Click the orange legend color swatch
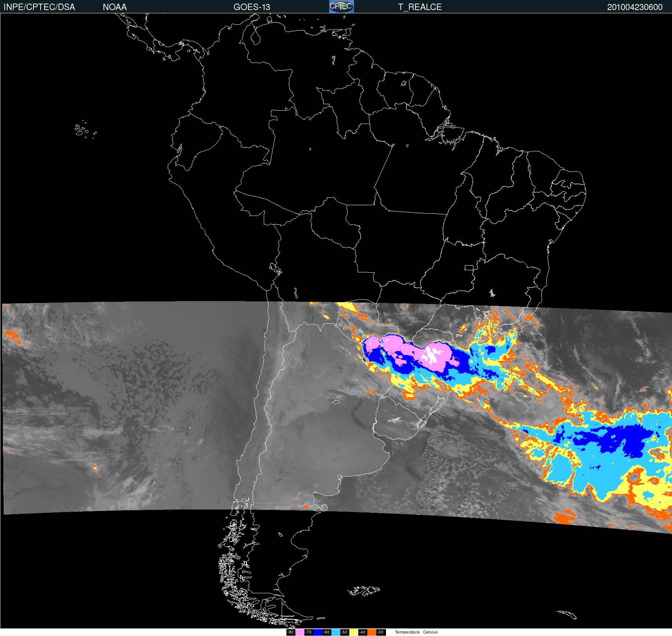 pos(372,632)
